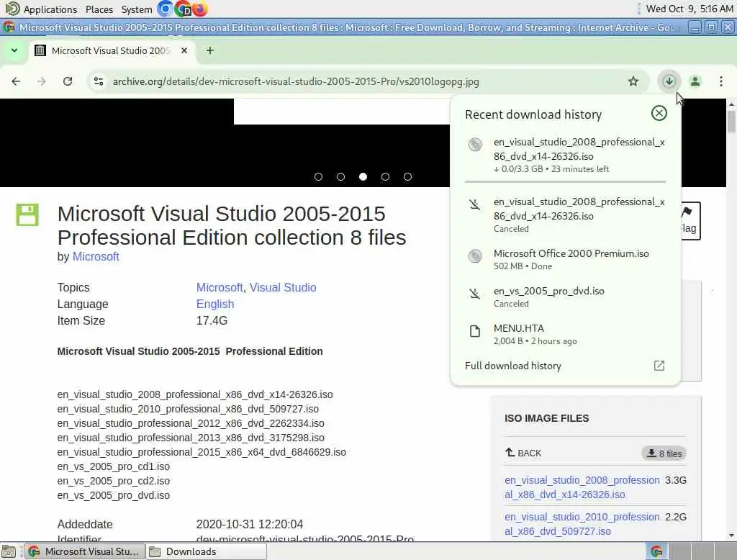Launch Chromium from the top panel
The height and width of the screenshot is (560, 737).
click(x=165, y=9)
